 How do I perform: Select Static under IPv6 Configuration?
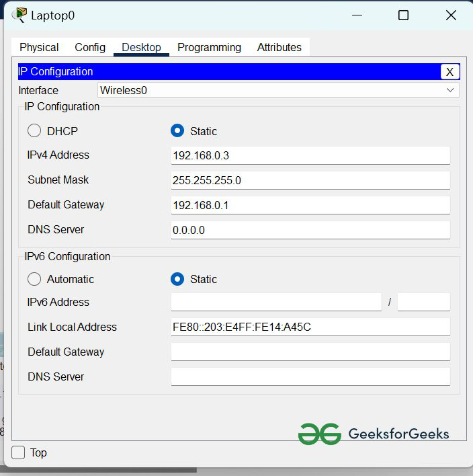(x=177, y=279)
